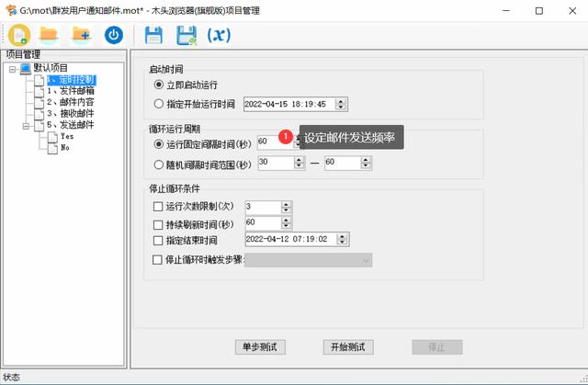Click the random interval maximum 60 spinner

point(366,163)
